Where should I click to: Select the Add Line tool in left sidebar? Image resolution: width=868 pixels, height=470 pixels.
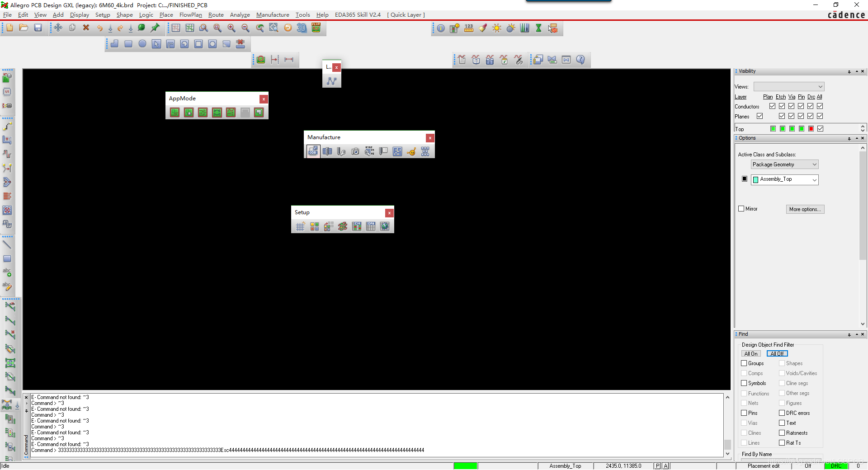(7, 245)
